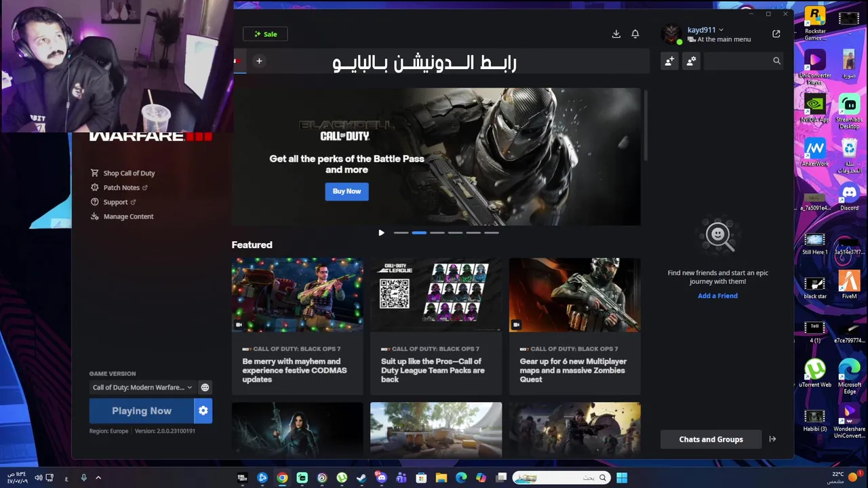868x488 pixels.
Task: Open Chats and Groups
Action: point(711,439)
